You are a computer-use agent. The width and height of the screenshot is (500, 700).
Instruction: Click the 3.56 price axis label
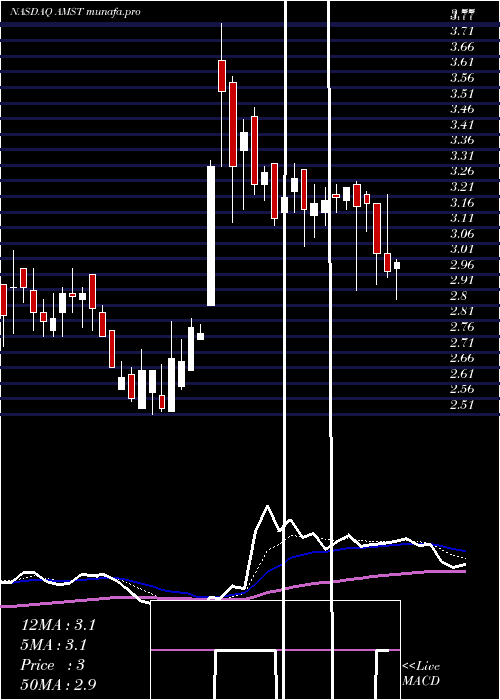462,78
